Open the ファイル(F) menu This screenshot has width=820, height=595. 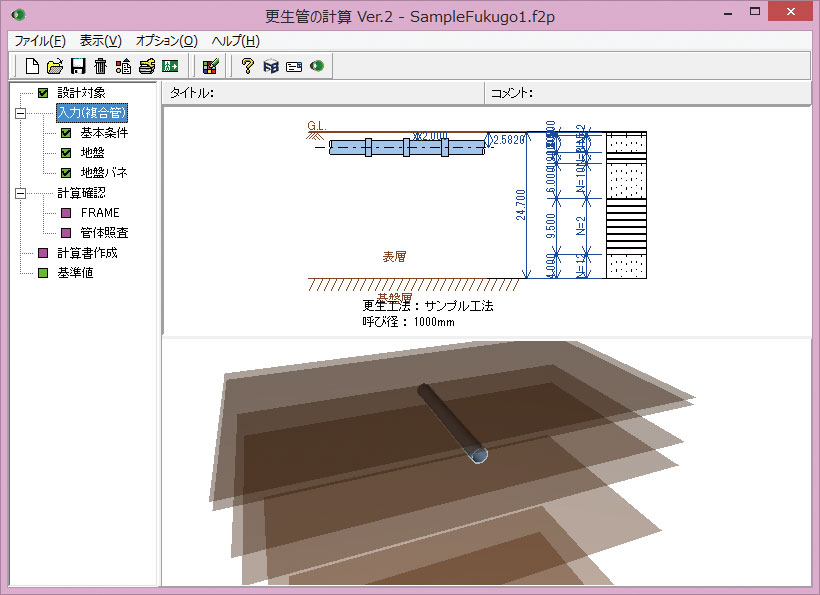[40, 41]
